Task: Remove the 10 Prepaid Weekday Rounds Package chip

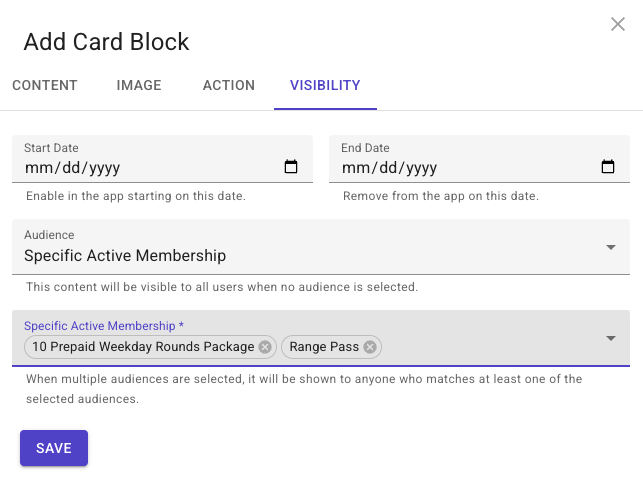Action: pos(265,347)
